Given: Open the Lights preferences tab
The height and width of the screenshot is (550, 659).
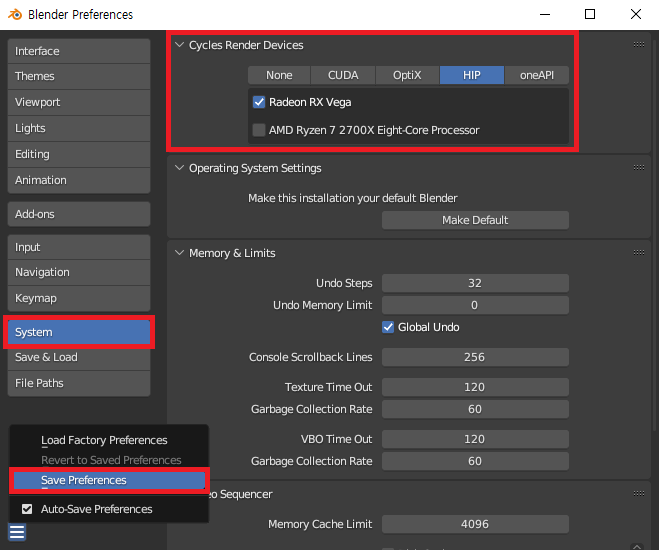Looking at the screenshot, I should [x=79, y=128].
